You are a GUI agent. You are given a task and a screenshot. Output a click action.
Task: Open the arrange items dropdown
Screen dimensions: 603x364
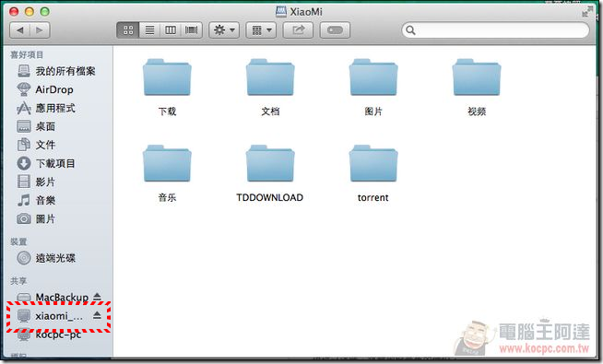pyautogui.click(x=261, y=30)
